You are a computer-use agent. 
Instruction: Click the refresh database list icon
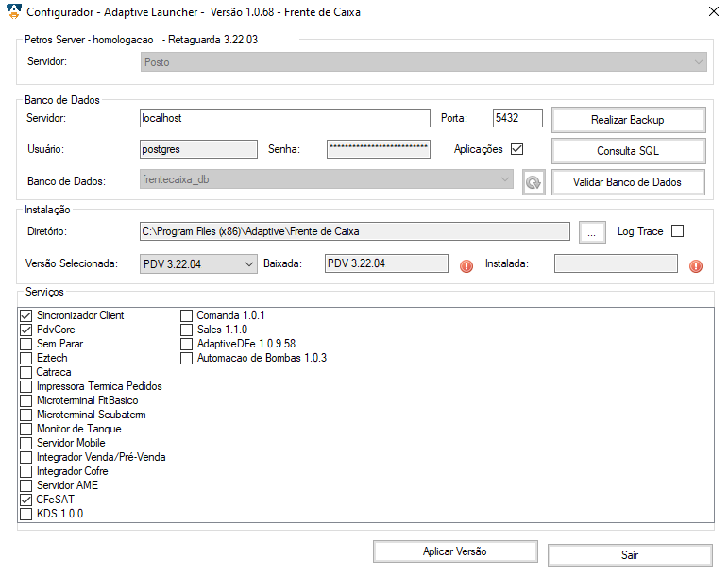533,182
